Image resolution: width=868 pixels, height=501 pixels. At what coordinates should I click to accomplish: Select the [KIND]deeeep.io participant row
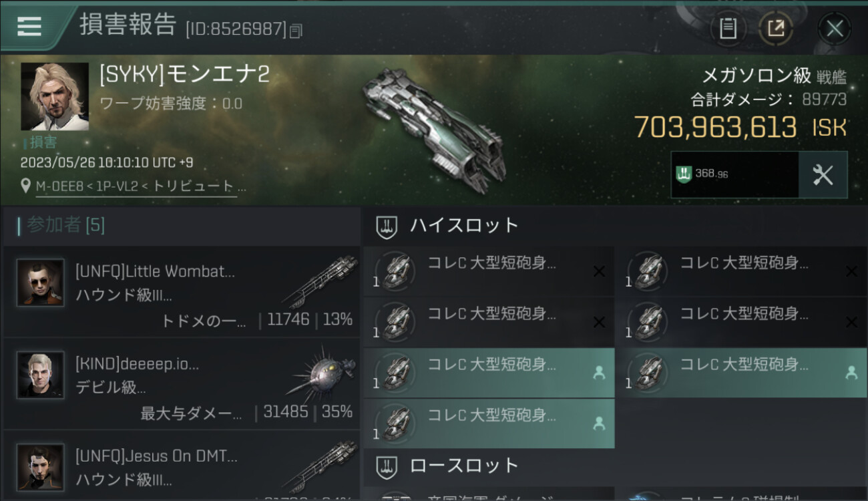tap(182, 384)
